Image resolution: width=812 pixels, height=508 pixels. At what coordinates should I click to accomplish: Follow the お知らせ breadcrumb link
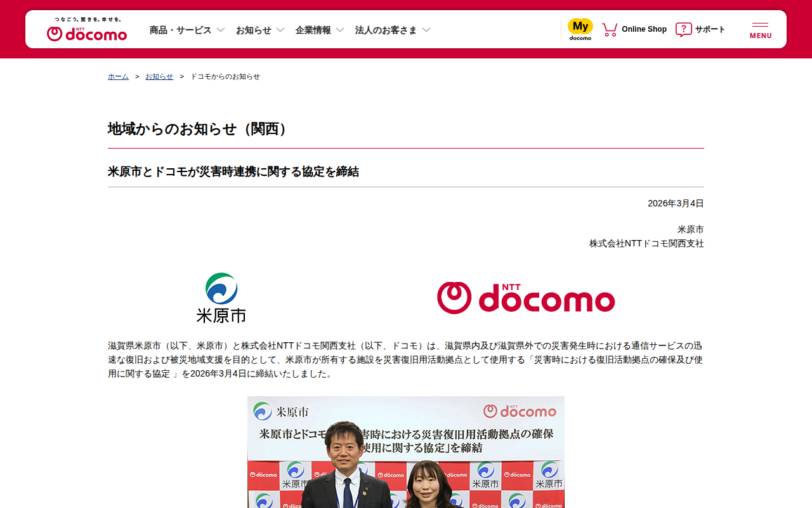(x=159, y=76)
